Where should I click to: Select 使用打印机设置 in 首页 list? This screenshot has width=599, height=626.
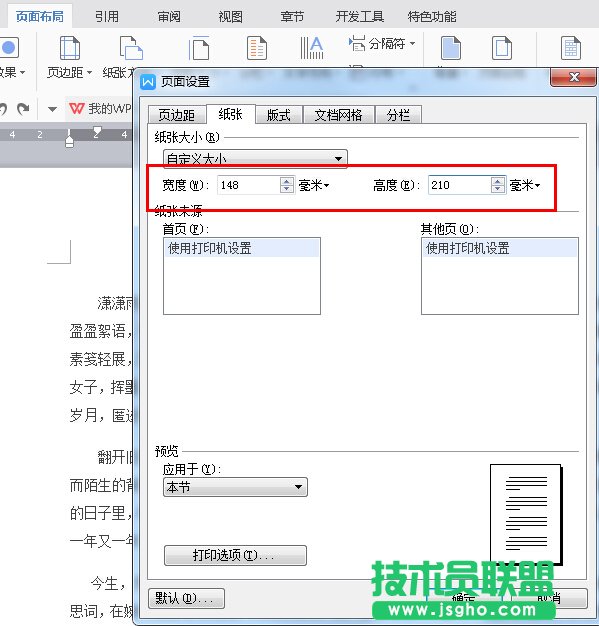(242, 248)
